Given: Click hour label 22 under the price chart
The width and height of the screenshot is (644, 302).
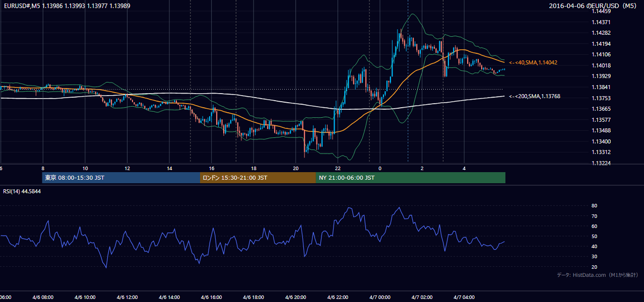Looking at the screenshot, I should [338, 169].
